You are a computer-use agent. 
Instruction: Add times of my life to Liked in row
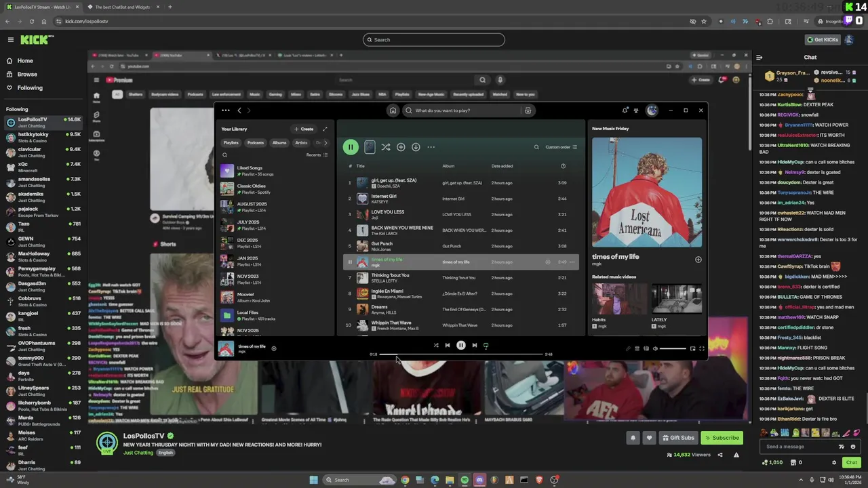point(548,262)
